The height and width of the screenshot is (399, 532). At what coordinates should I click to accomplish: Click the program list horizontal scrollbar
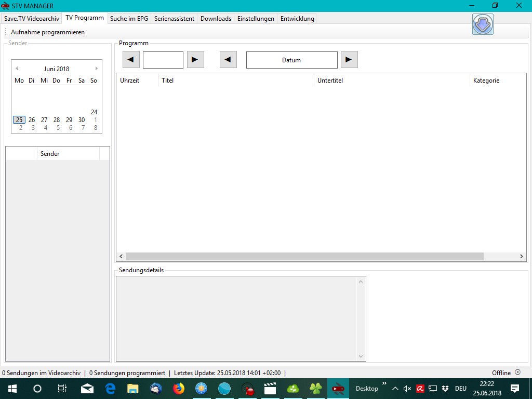click(304, 257)
